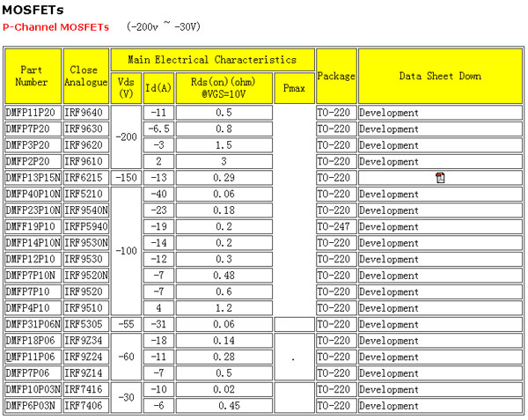Click the Pmax column header

[294, 88]
